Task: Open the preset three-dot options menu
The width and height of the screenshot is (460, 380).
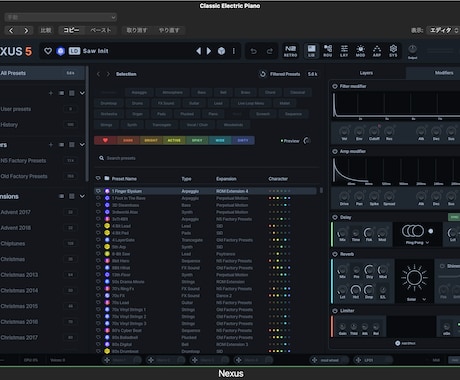Action: click(234, 51)
